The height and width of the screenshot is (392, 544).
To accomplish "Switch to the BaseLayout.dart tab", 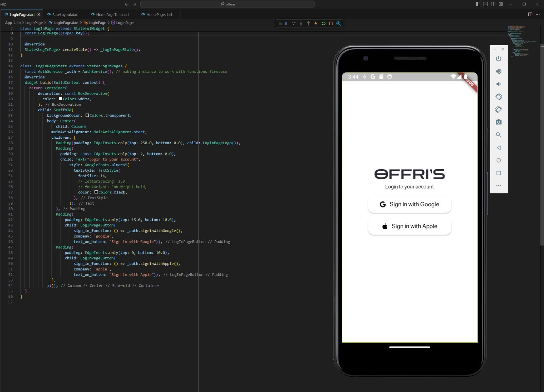I will 65,15.
